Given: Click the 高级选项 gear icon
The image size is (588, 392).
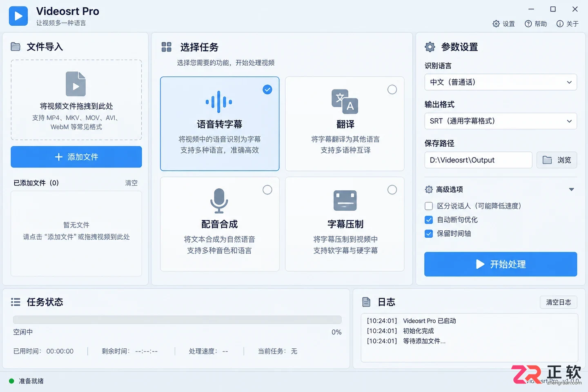Looking at the screenshot, I should tap(429, 189).
